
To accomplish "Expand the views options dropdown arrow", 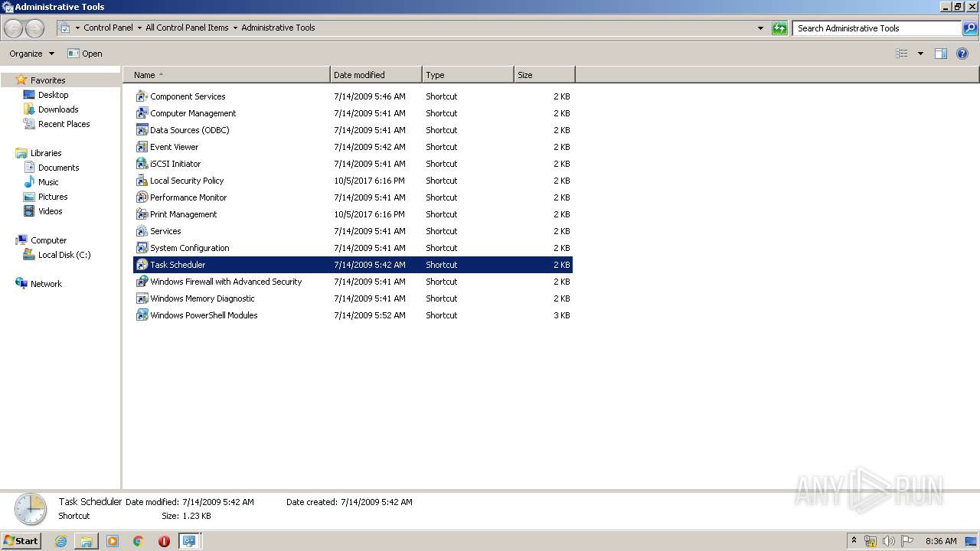I will (920, 54).
